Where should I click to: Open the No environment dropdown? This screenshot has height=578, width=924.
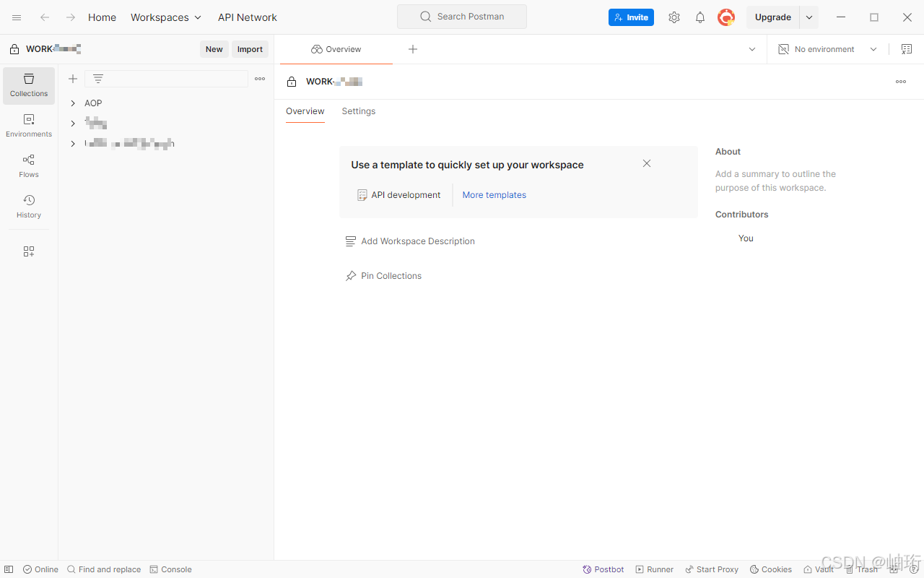[827, 49]
